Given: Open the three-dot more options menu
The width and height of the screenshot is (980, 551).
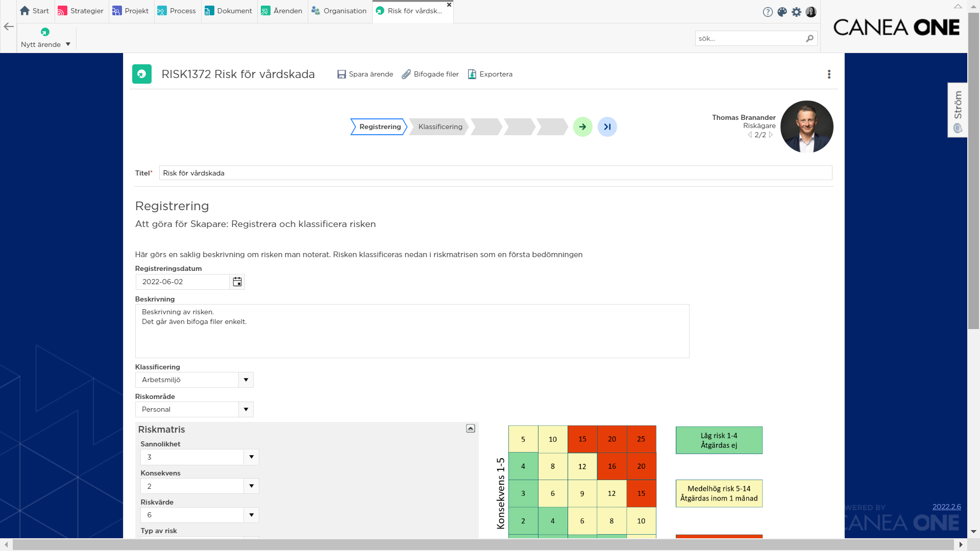Looking at the screenshot, I should click(x=829, y=74).
